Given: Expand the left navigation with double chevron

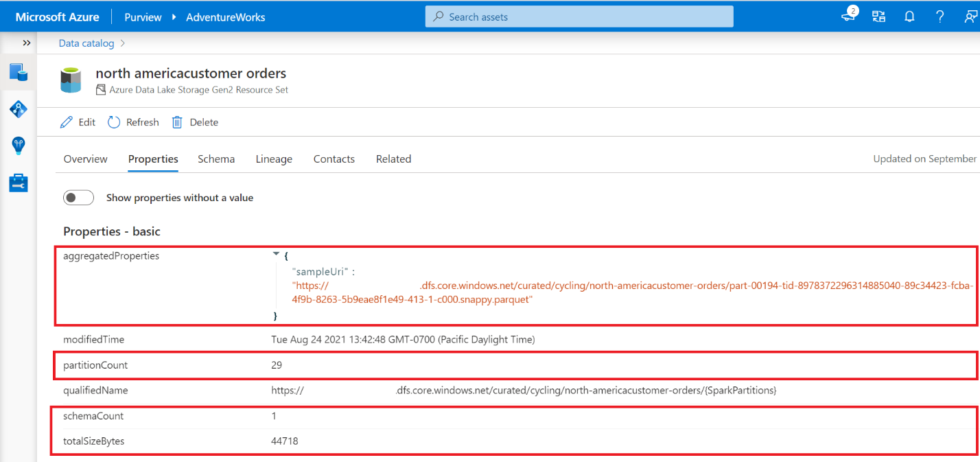Looking at the screenshot, I should click(27, 43).
